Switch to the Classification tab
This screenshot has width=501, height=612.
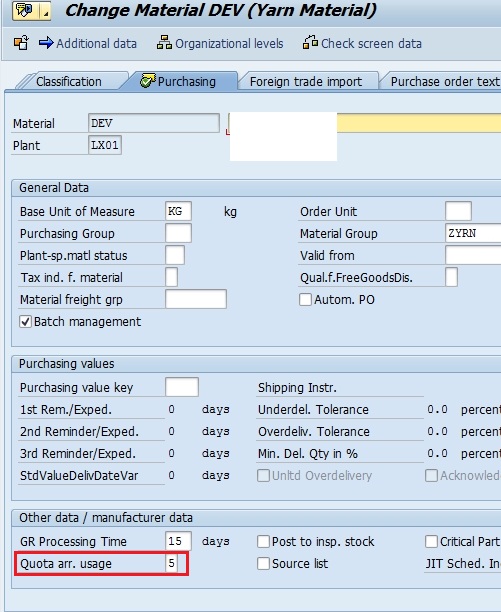tap(69, 82)
